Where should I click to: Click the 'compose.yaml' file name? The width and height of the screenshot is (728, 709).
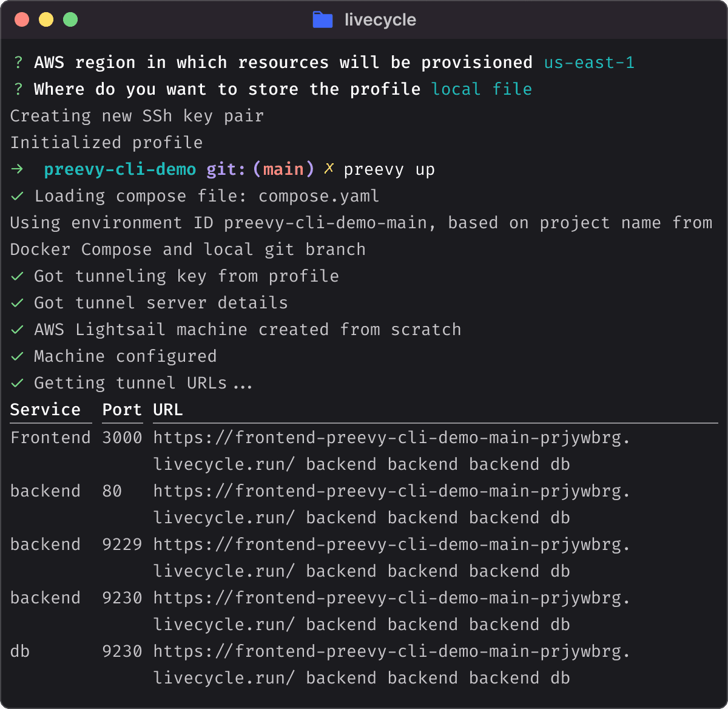319,196
